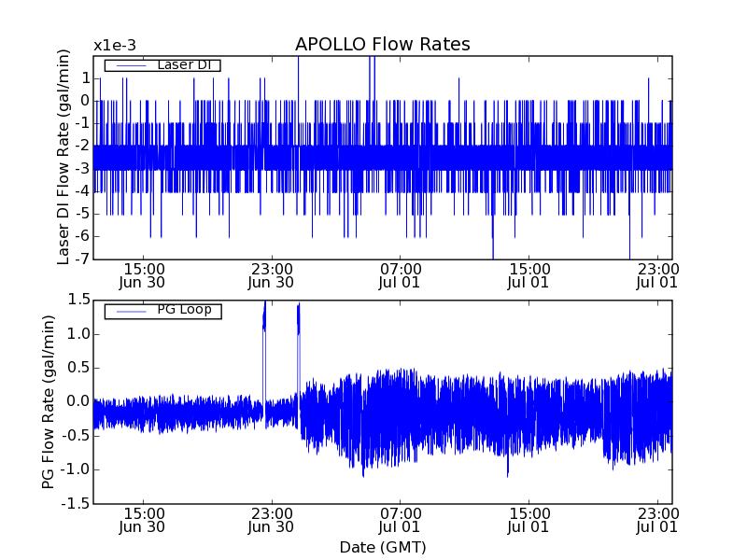Click '23:00 Jul 01' tick under PG Loop plot
The image size is (747, 560).
(x=657, y=521)
